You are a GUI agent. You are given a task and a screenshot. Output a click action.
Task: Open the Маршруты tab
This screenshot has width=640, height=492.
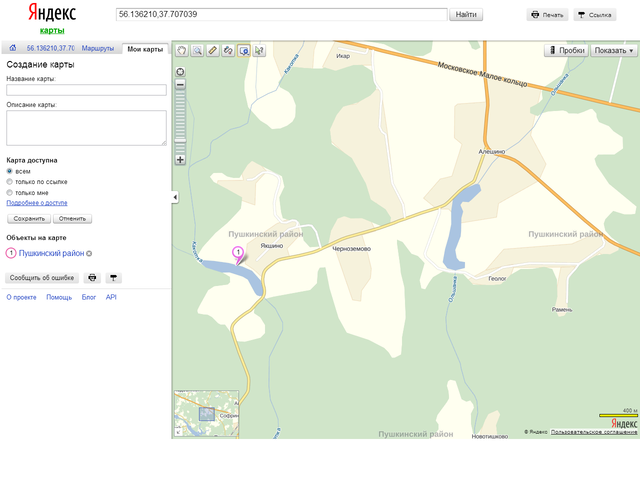point(98,48)
